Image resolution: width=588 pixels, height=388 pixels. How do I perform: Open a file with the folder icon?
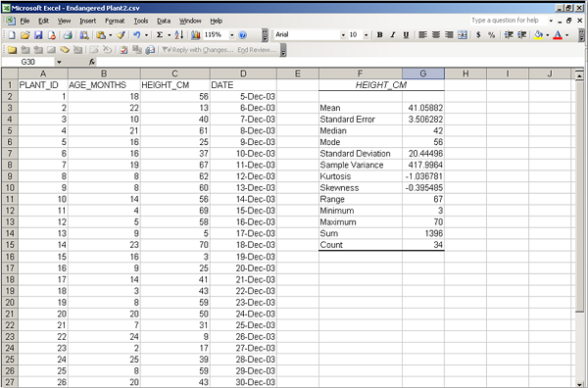[x=24, y=35]
